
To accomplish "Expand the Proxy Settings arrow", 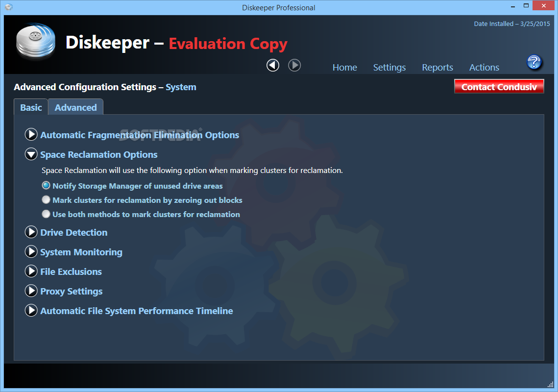I will tap(31, 291).
